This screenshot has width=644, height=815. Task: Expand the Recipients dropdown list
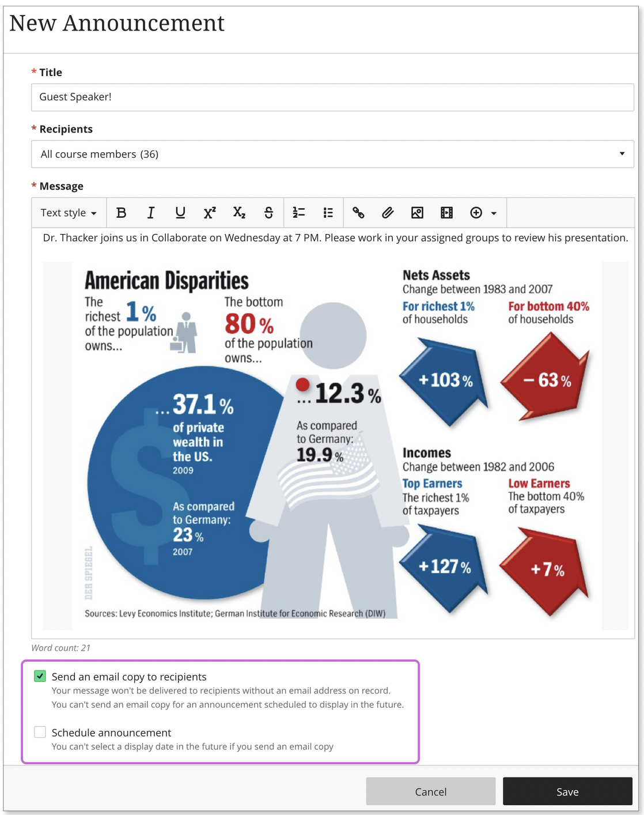332,154
